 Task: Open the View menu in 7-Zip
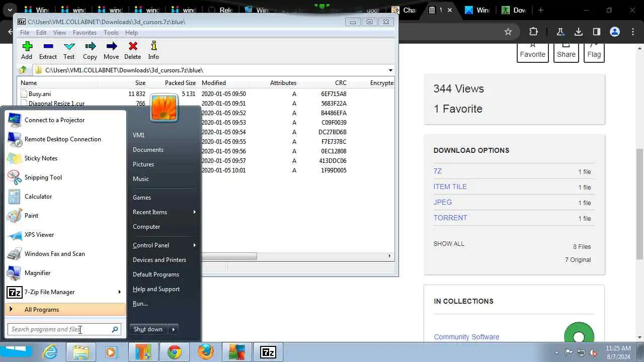click(59, 33)
